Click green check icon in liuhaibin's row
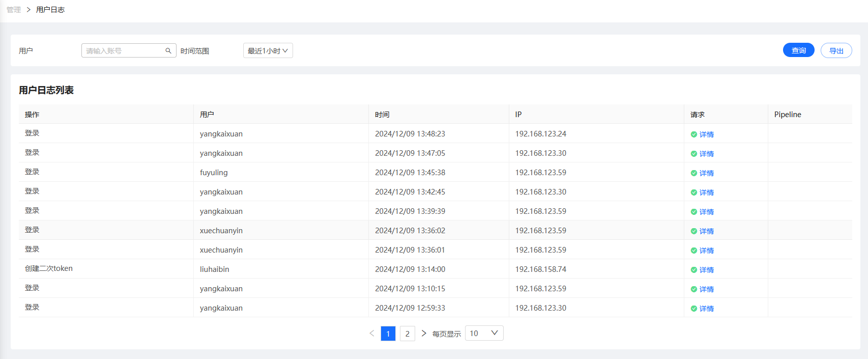 pyautogui.click(x=693, y=270)
